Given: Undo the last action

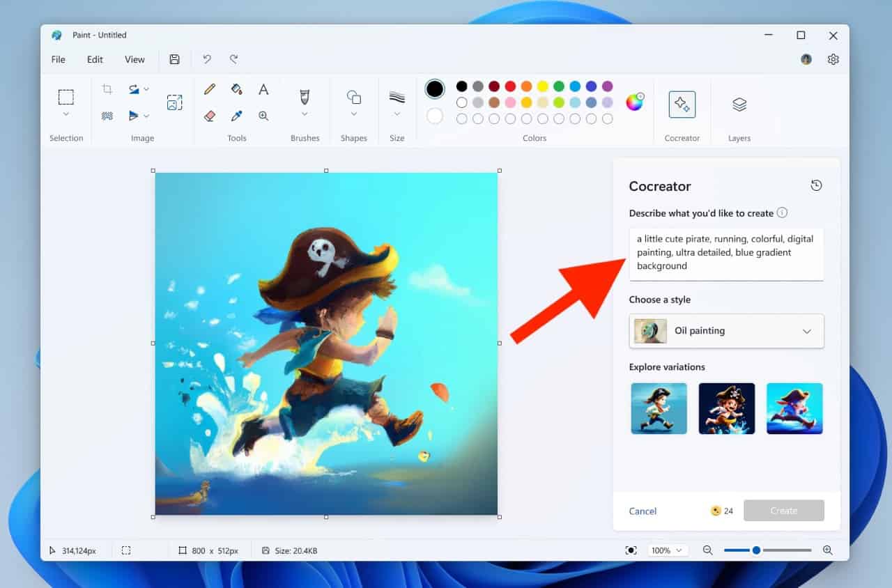Looking at the screenshot, I should click(x=206, y=59).
